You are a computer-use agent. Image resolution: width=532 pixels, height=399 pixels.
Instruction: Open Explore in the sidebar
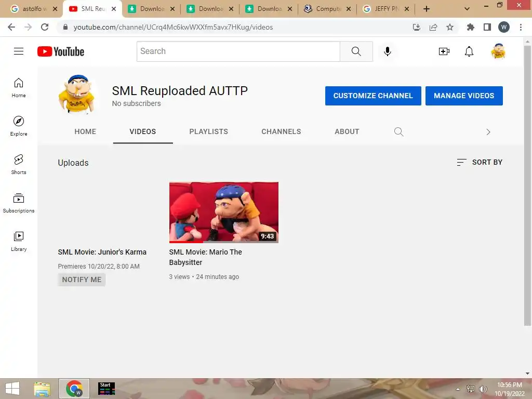tap(19, 126)
